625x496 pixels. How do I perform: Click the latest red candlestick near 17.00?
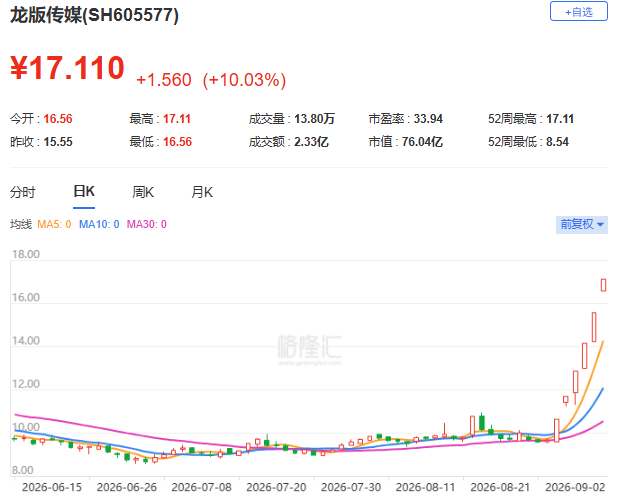[603, 285]
